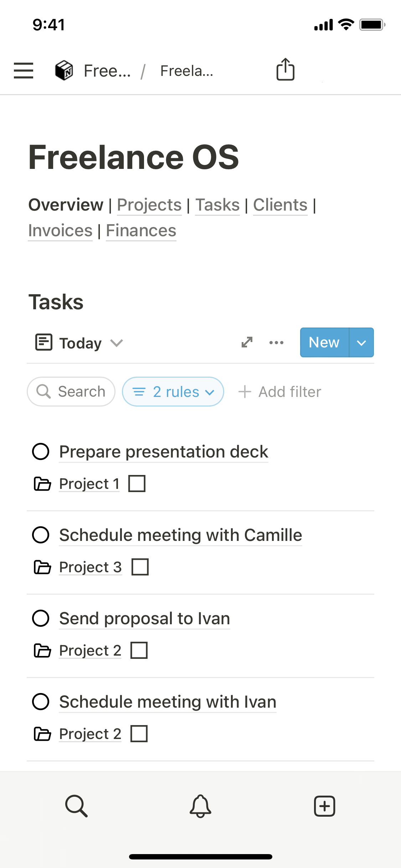Viewport: 401px width, 868px height.
Task: Open notifications bell in bottom bar
Action: tap(200, 806)
